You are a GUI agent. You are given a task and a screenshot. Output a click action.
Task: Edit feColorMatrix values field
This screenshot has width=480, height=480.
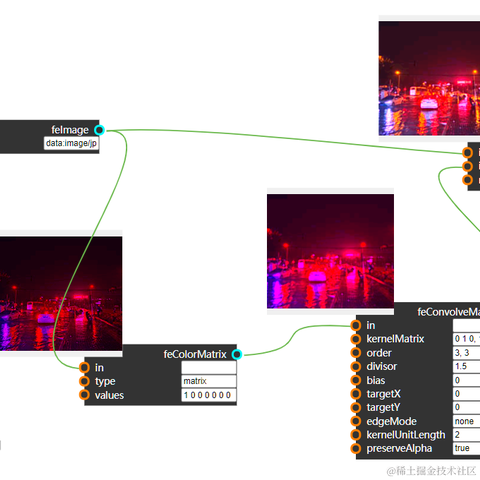point(209,395)
